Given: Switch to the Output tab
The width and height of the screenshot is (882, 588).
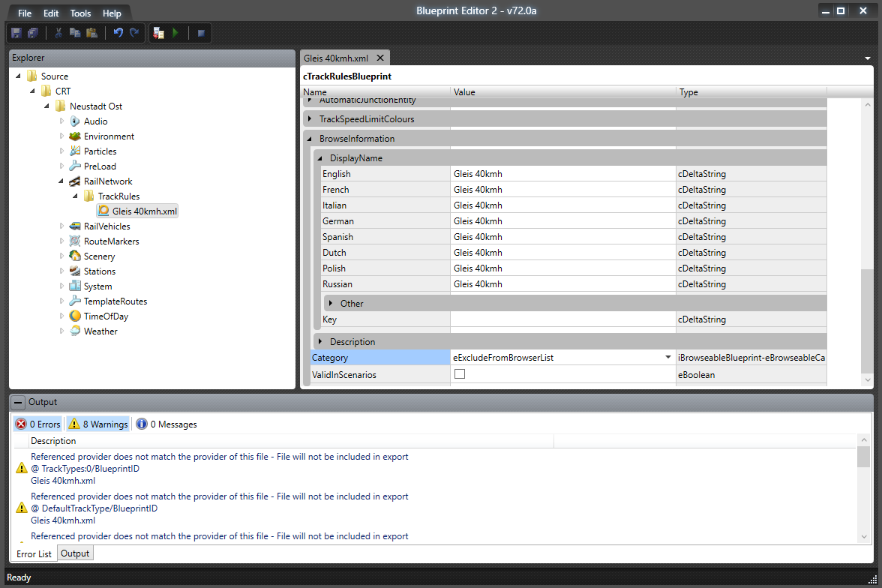Looking at the screenshot, I should 75,553.
